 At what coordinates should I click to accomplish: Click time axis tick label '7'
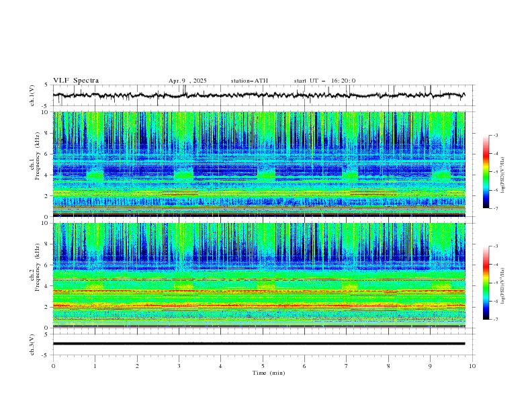[347, 366]
